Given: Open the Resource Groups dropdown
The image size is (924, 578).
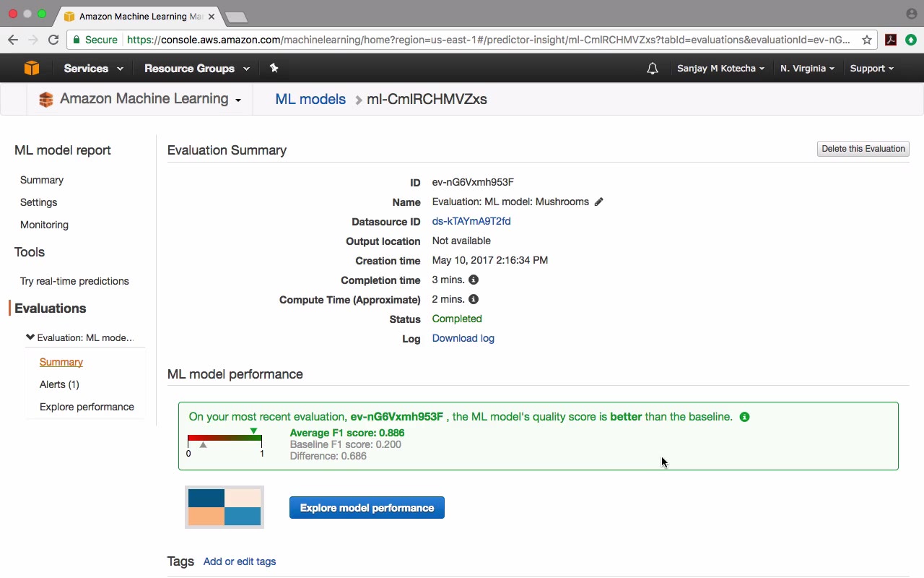Looking at the screenshot, I should [197, 69].
